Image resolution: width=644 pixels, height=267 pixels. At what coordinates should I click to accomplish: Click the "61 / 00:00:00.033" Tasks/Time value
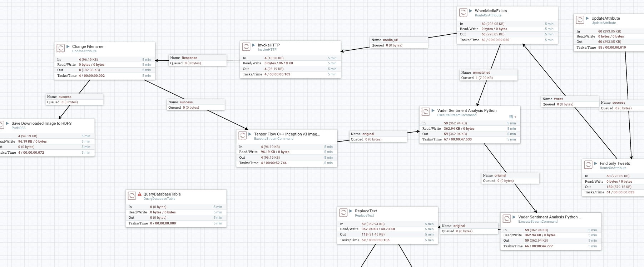pos(620,192)
